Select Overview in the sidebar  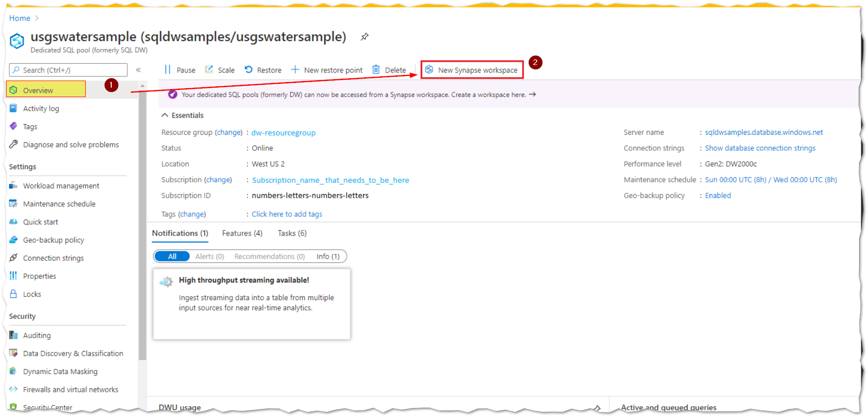pos(46,89)
